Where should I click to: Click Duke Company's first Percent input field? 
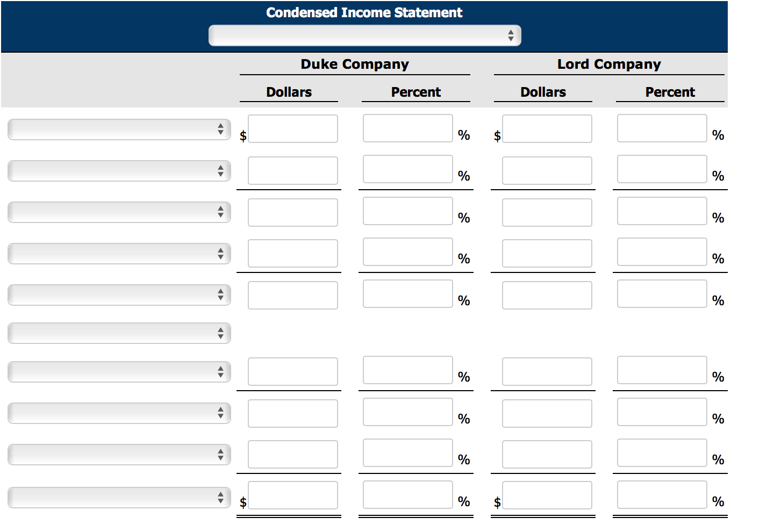click(x=407, y=128)
